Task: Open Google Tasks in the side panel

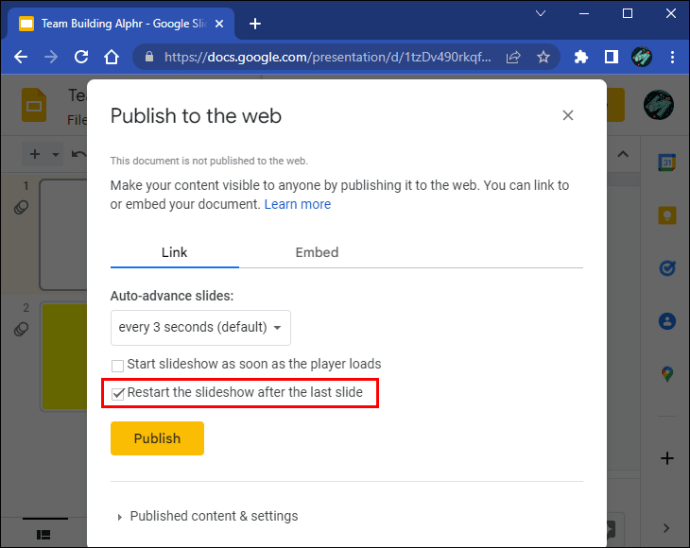Action: click(x=667, y=268)
